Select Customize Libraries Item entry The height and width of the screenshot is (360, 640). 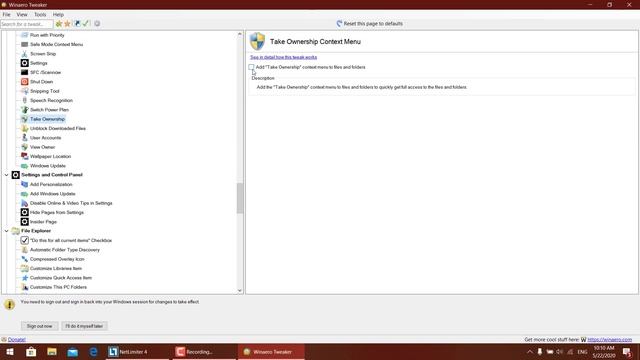point(56,269)
